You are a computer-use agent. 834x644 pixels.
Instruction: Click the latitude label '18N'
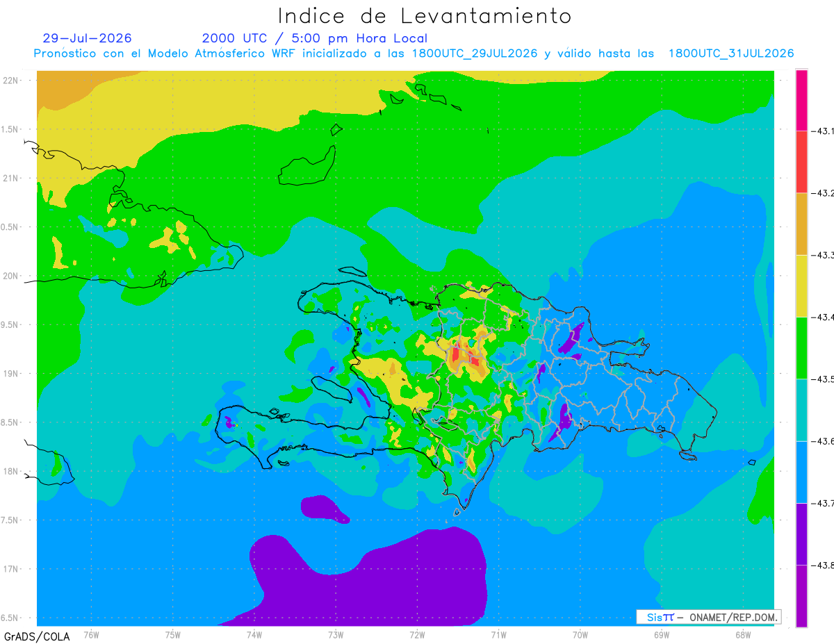(11, 471)
